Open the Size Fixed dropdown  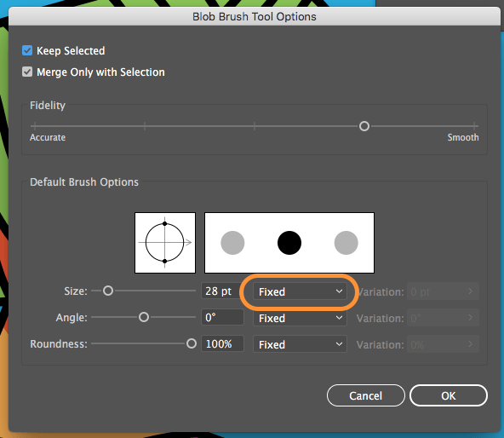pos(300,291)
